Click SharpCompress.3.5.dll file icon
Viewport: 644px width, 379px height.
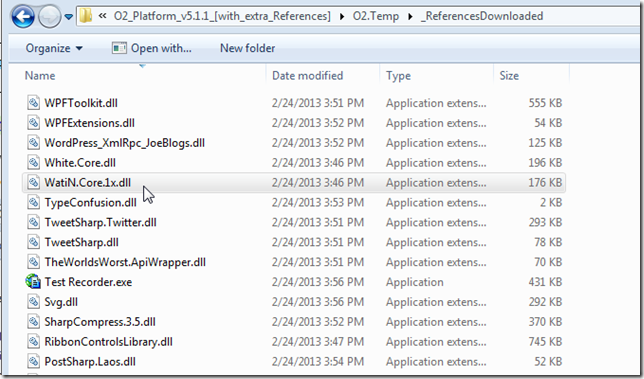coord(33,322)
